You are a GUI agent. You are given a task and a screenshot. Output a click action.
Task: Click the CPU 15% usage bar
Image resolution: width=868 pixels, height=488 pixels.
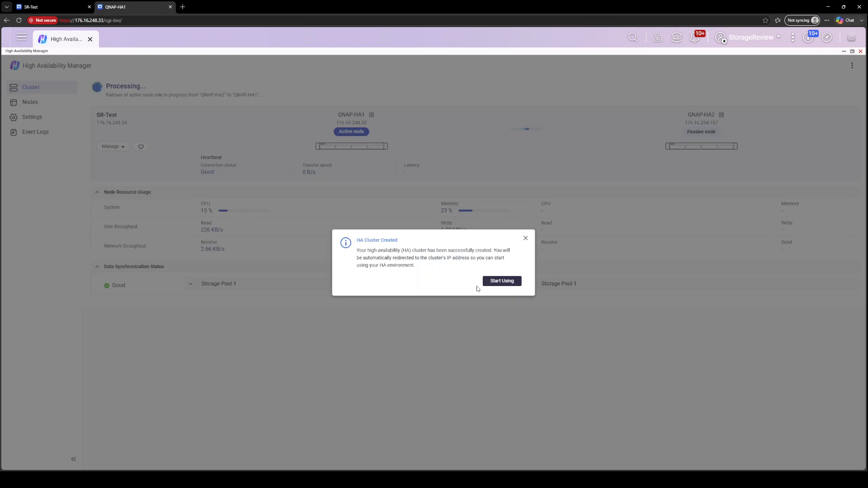[243, 211]
